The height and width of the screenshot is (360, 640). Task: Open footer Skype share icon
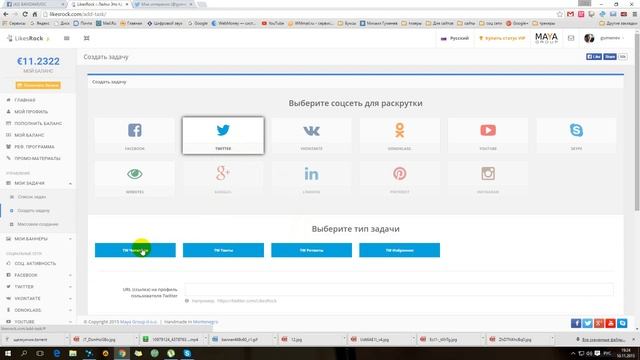(x=622, y=323)
